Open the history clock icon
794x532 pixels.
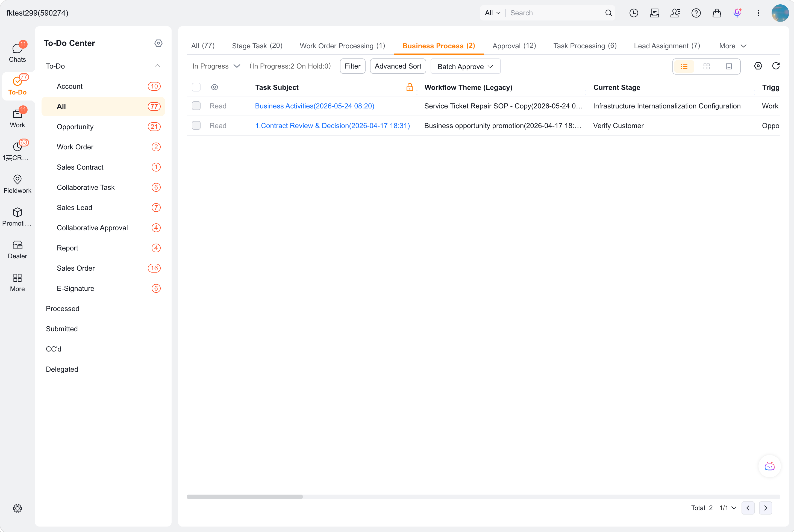[633, 13]
